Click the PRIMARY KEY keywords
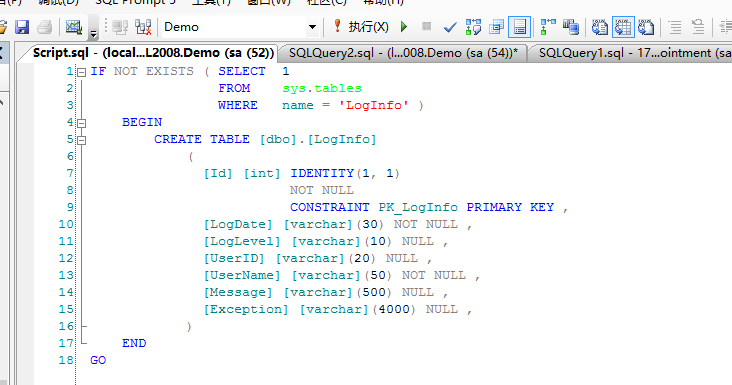 point(510,207)
